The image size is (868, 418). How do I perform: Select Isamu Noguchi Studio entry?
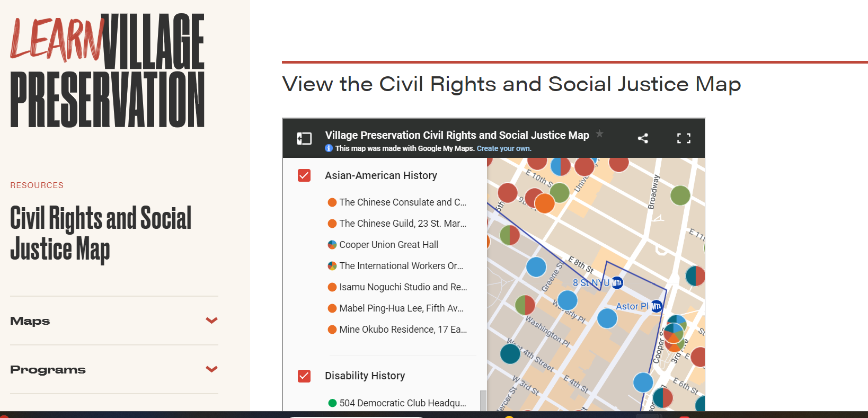(403, 287)
